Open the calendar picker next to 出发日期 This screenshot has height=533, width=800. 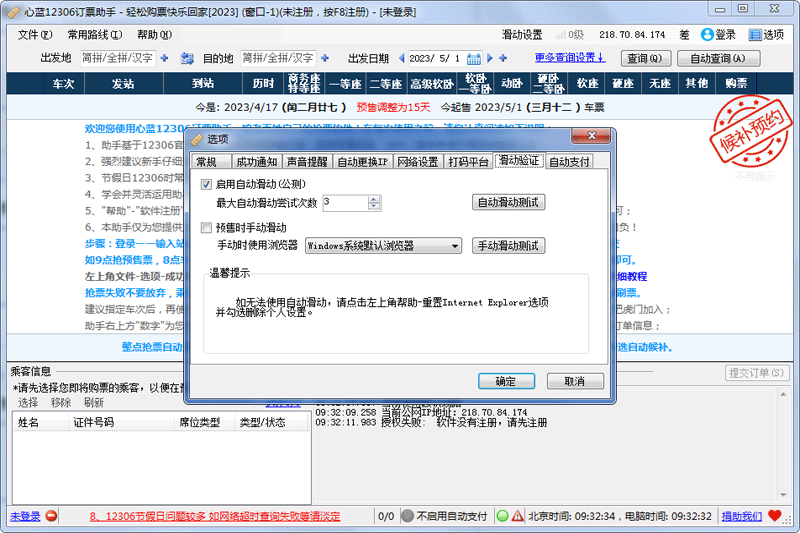pos(474,58)
